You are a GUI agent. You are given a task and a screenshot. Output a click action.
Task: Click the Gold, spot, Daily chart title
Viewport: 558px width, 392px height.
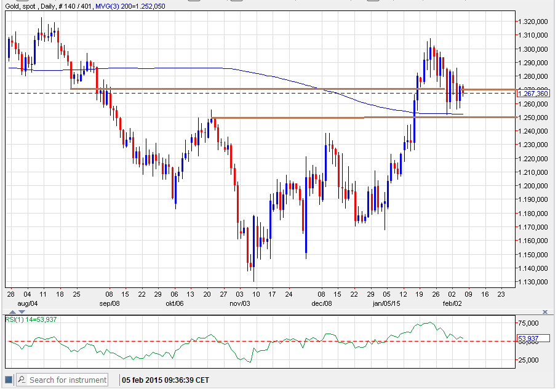pyautogui.click(x=30, y=5)
